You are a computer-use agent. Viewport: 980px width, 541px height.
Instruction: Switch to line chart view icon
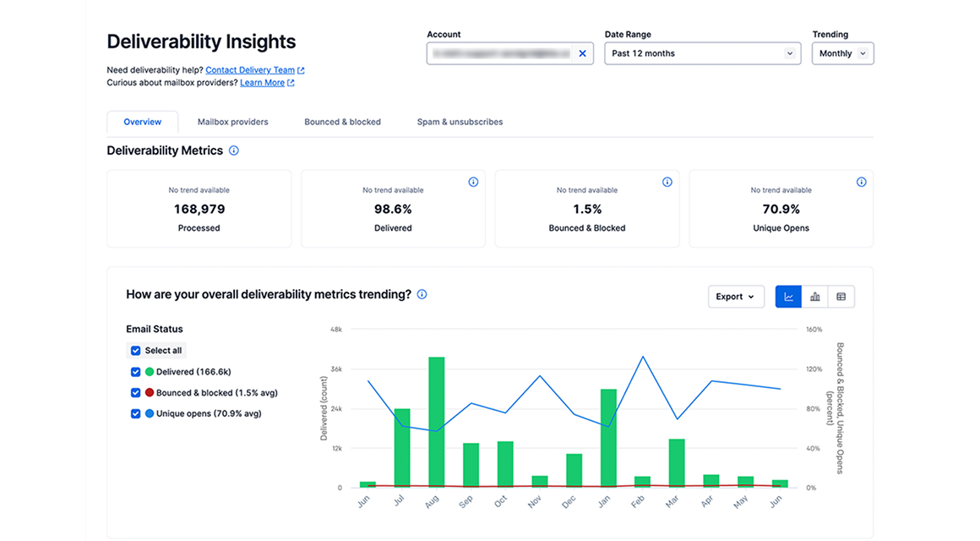tap(788, 297)
